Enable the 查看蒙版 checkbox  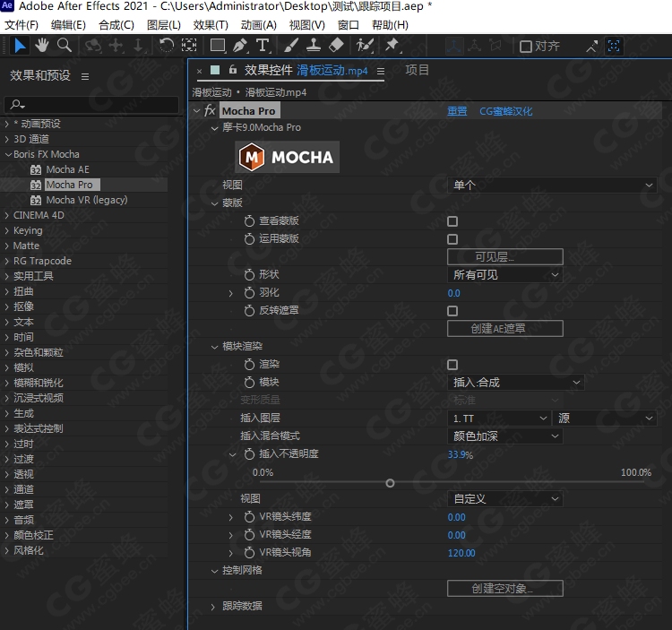click(x=452, y=221)
